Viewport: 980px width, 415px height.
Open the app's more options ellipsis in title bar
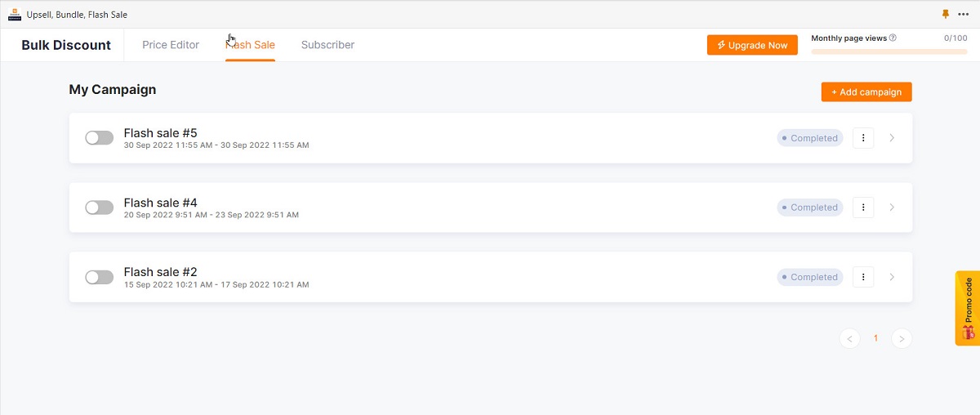[x=964, y=14]
